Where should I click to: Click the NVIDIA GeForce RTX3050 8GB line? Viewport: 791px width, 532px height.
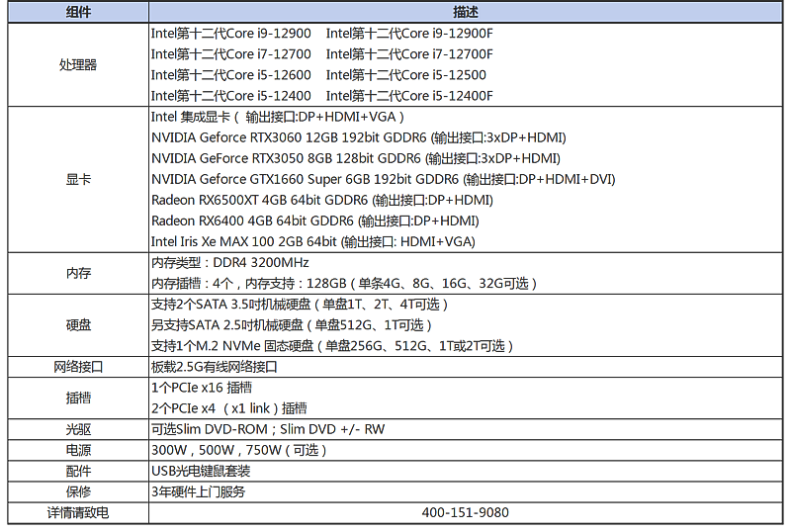coord(356,158)
